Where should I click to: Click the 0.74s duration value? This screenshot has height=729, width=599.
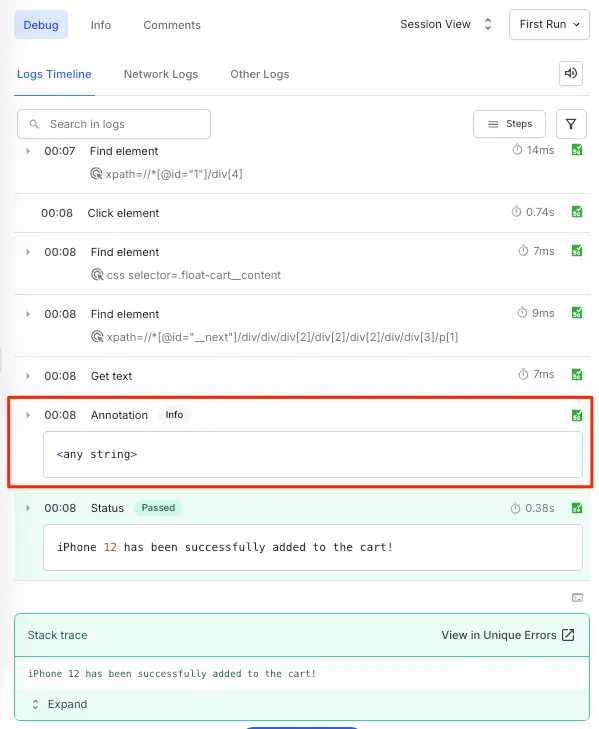point(540,212)
